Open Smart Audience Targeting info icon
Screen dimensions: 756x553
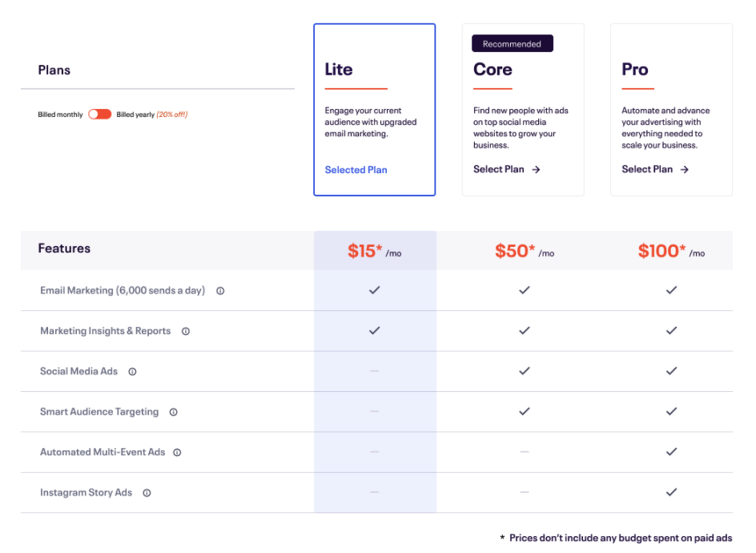point(174,412)
